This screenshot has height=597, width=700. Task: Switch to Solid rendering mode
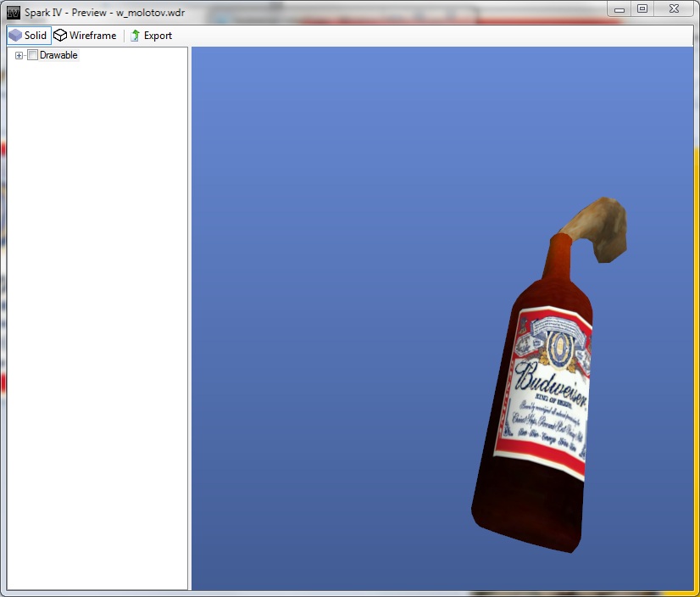coord(29,36)
